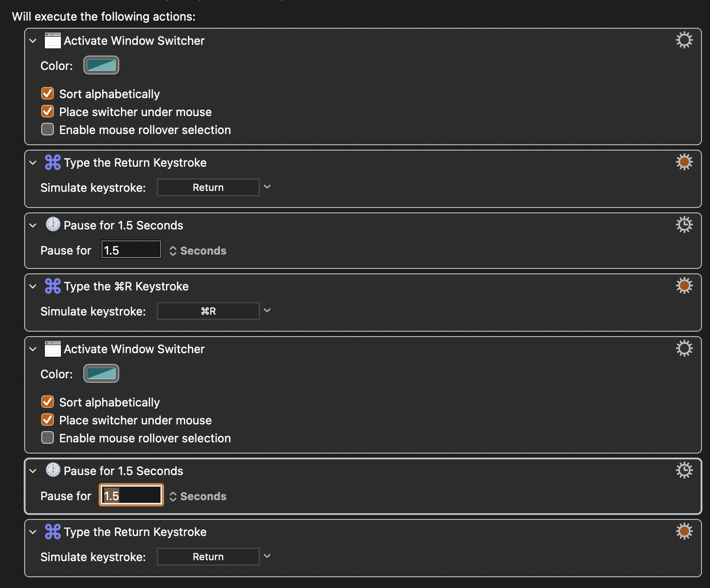Uncheck Place switcher under mouse in second Window Switcher
This screenshot has height=588, width=710.
point(48,420)
